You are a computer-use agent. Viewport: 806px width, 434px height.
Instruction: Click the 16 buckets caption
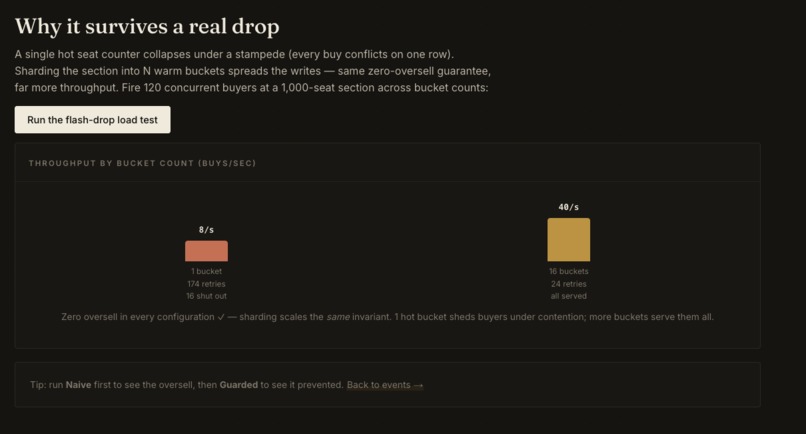[569, 271]
